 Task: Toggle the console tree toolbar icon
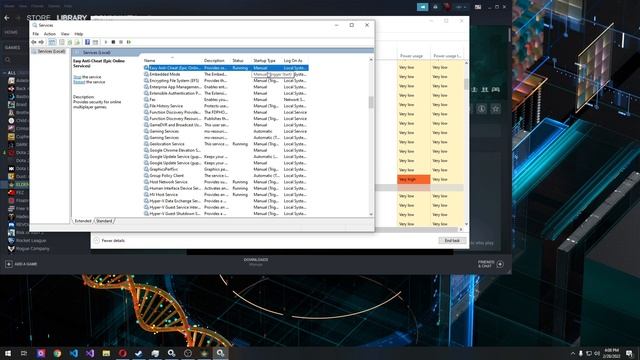click(x=52, y=42)
